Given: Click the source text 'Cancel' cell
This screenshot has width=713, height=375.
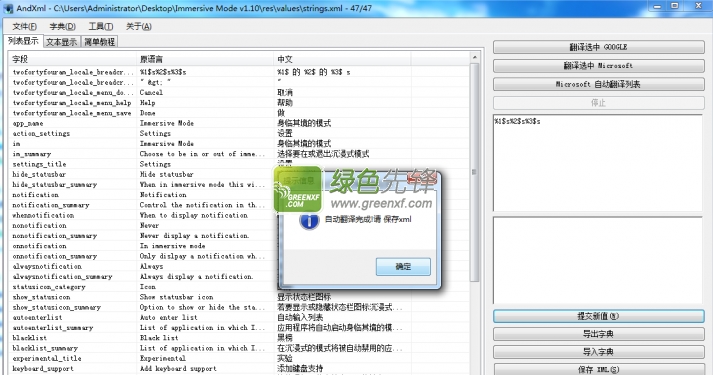Looking at the screenshot, I should click(151, 92).
